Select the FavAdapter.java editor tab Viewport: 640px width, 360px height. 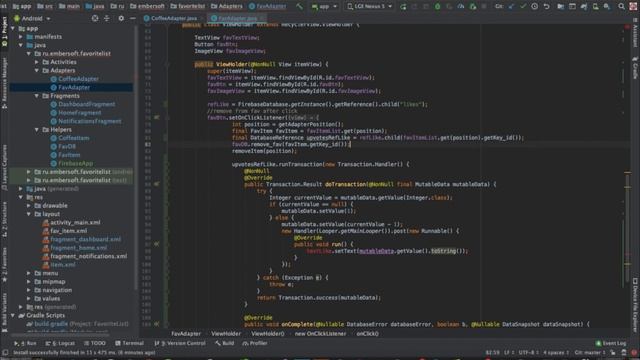click(237, 18)
